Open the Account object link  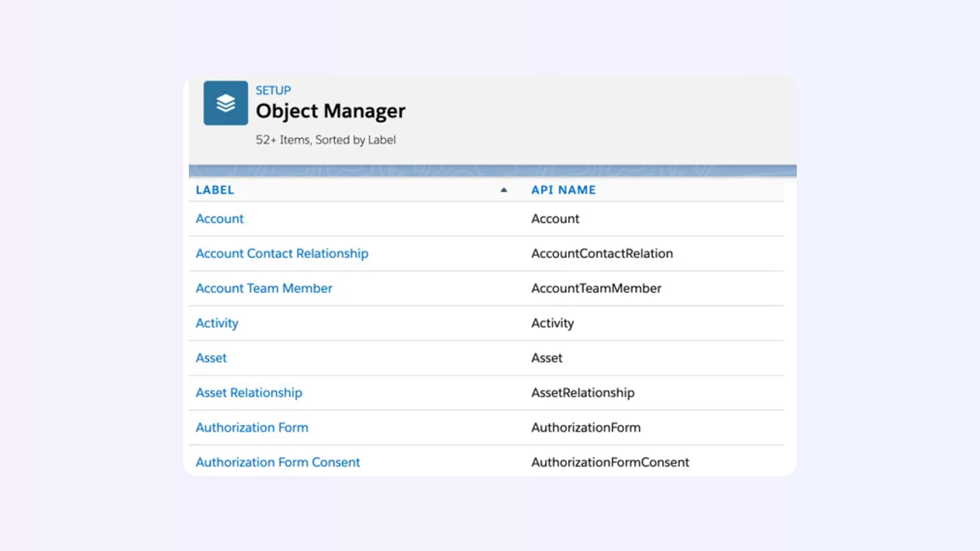[219, 218]
